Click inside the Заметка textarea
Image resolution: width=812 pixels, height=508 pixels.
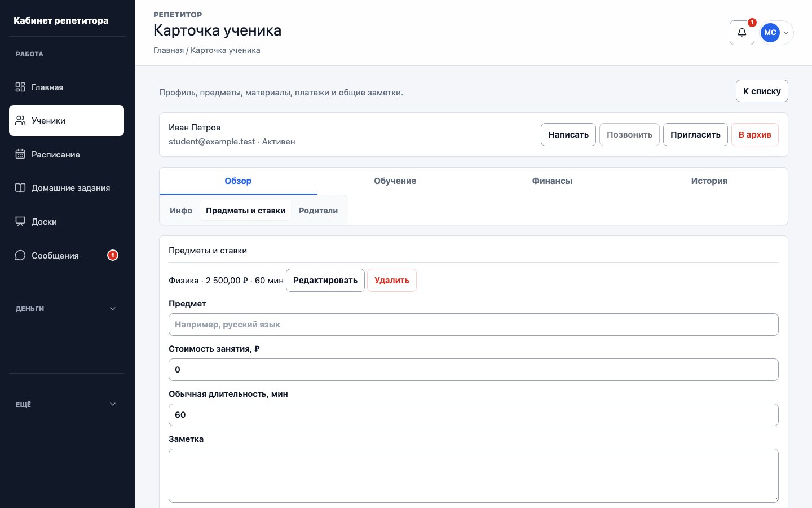(x=474, y=476)
